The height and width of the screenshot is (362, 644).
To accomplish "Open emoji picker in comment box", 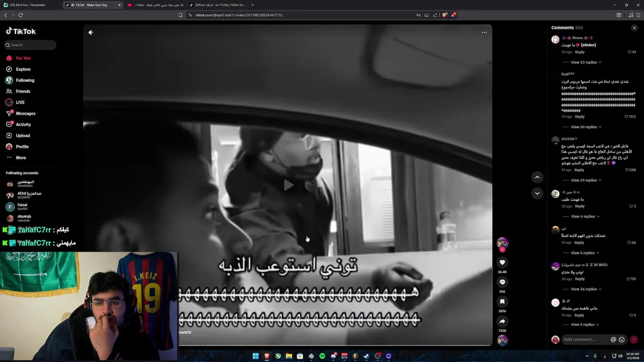I will point(622,340).
